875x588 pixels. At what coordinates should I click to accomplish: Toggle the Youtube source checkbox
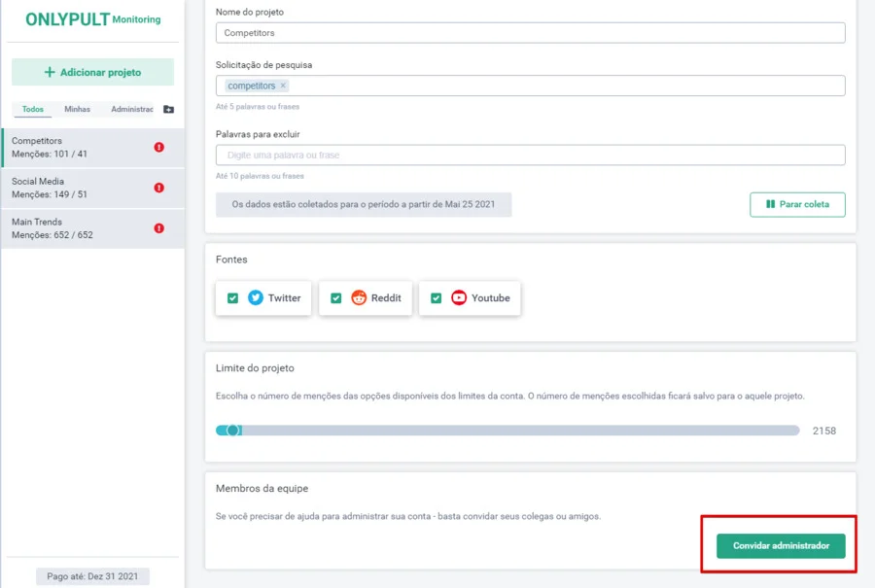click(x=436, y=298)
